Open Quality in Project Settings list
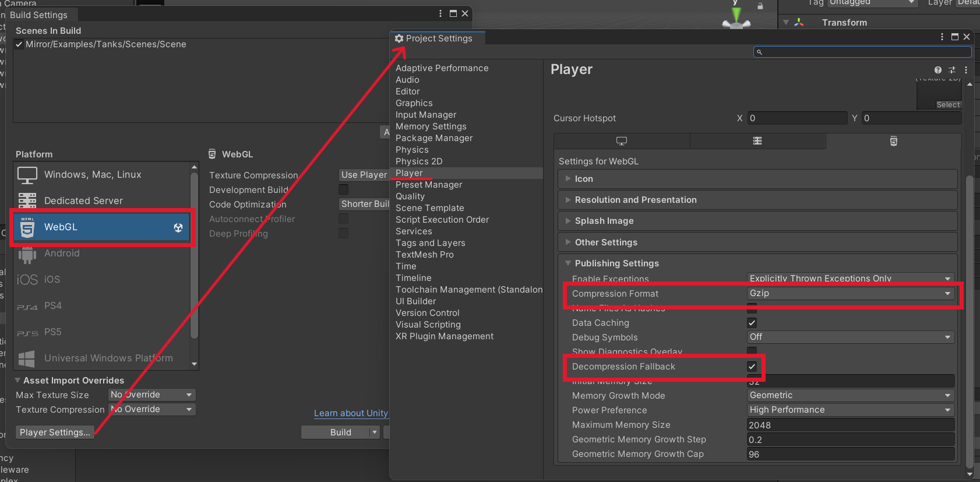 (410, 196)
